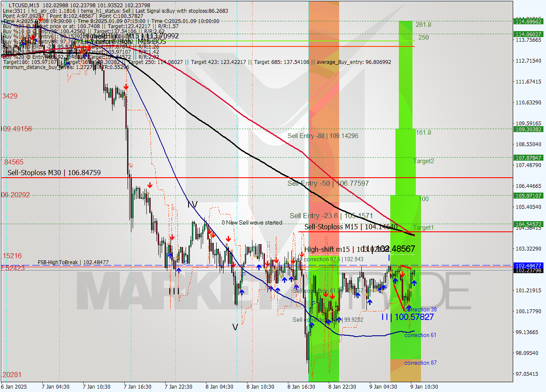Click the blue 'correction 87' label
The height and width of the screenshot is (392, 546).
[x=420, y=363]
